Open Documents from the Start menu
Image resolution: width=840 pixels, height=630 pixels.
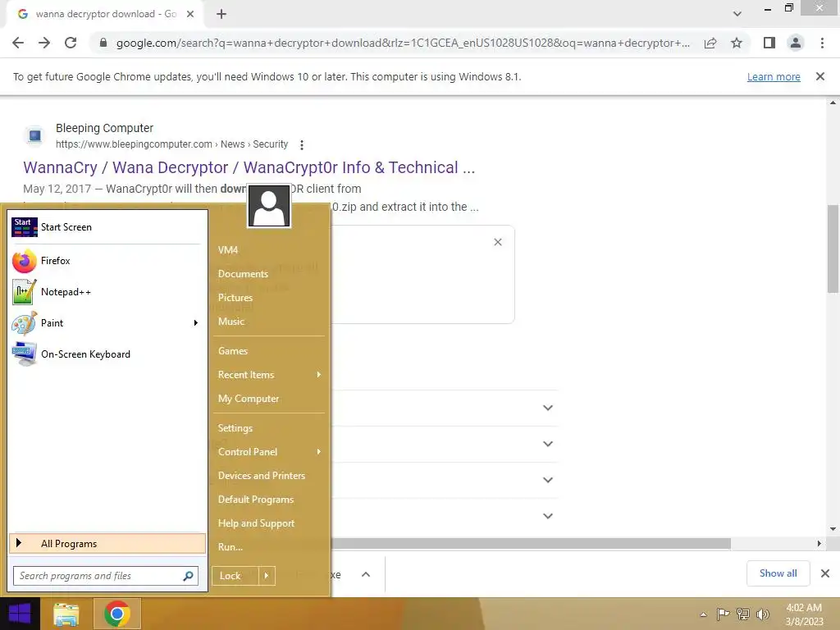point(243,274)
